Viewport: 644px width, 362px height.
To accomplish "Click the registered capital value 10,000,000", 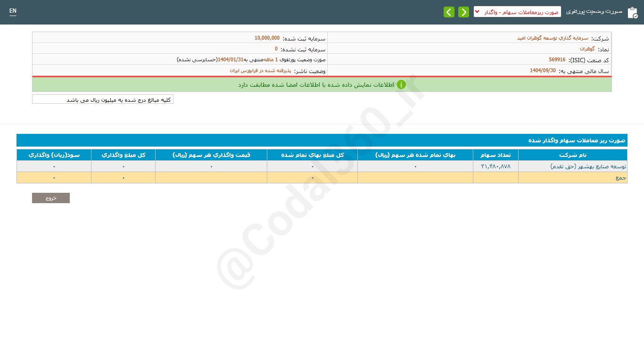I will click(267, 38).
